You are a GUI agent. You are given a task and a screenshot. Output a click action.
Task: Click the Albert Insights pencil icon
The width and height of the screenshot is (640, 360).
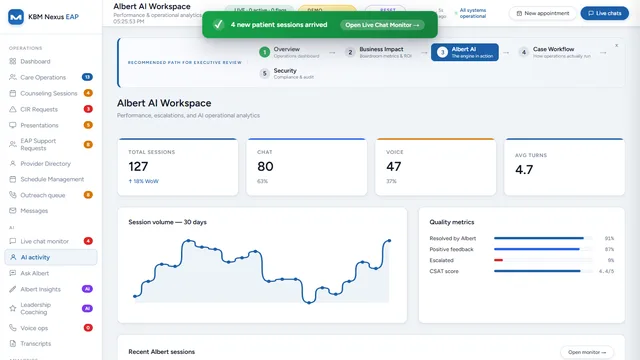pyautogui.click(x=13, y=289)
